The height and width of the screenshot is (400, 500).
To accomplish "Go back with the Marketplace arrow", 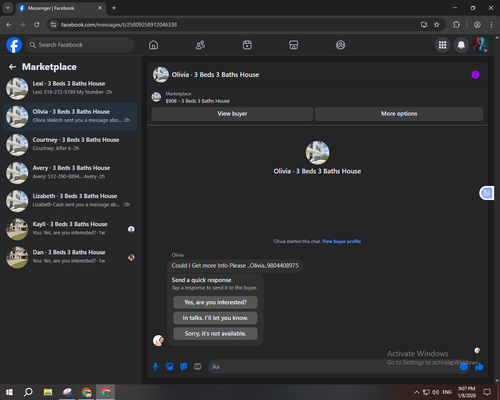I will (12, 67).
